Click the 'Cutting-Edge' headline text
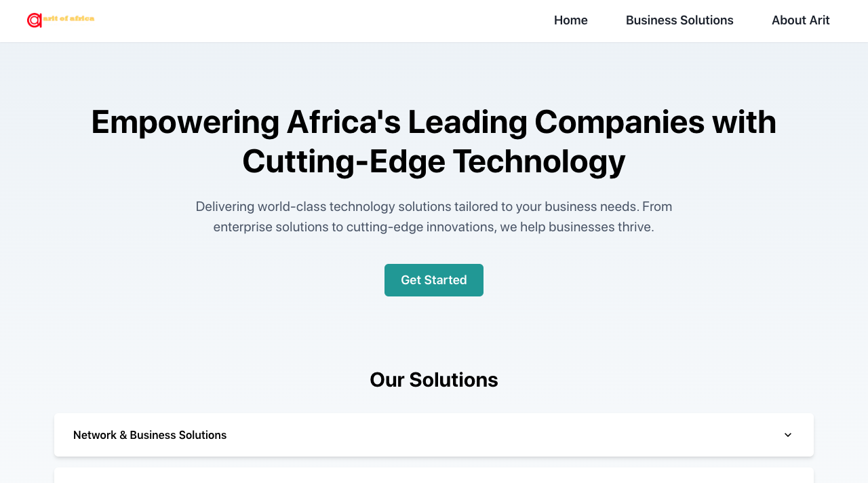Image resolution: width=868 pixels, height=483 pixels. [343, 161]
